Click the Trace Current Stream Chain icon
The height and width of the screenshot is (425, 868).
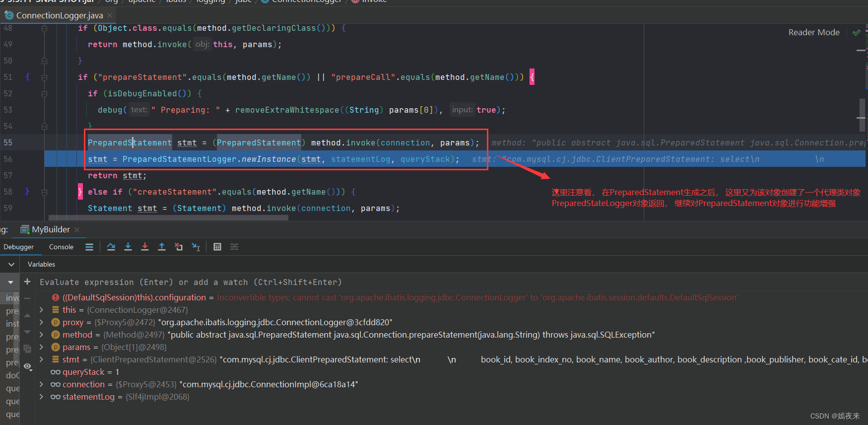click(234, 247)
